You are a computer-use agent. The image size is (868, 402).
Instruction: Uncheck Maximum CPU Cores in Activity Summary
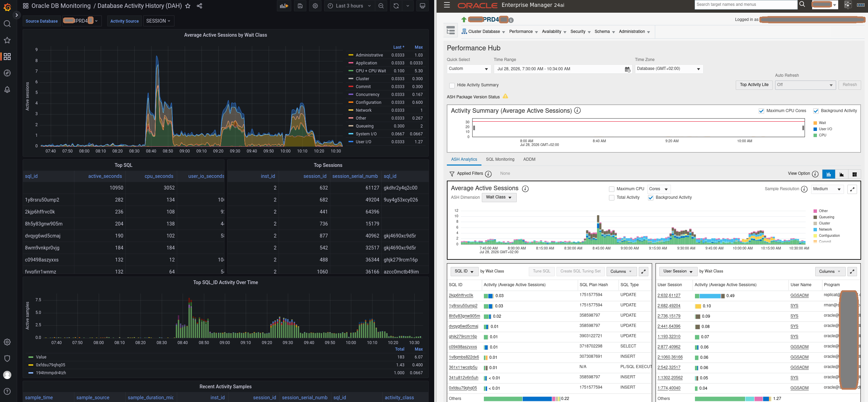coord(761,111)
